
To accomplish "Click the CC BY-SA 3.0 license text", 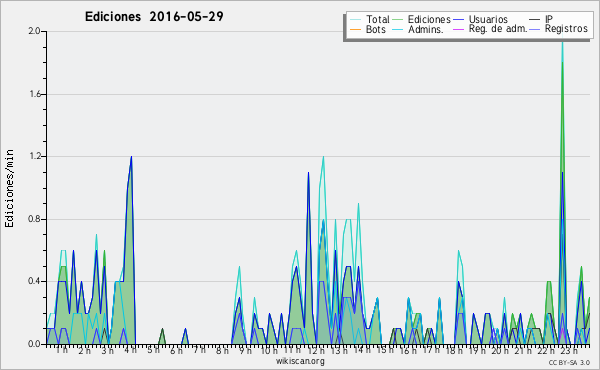I will 569,362.
